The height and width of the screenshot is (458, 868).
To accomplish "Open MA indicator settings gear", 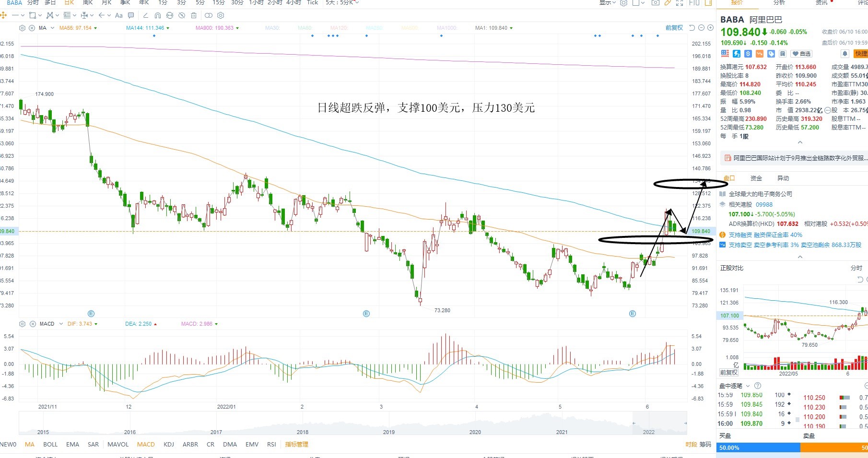I will (22, 28).
